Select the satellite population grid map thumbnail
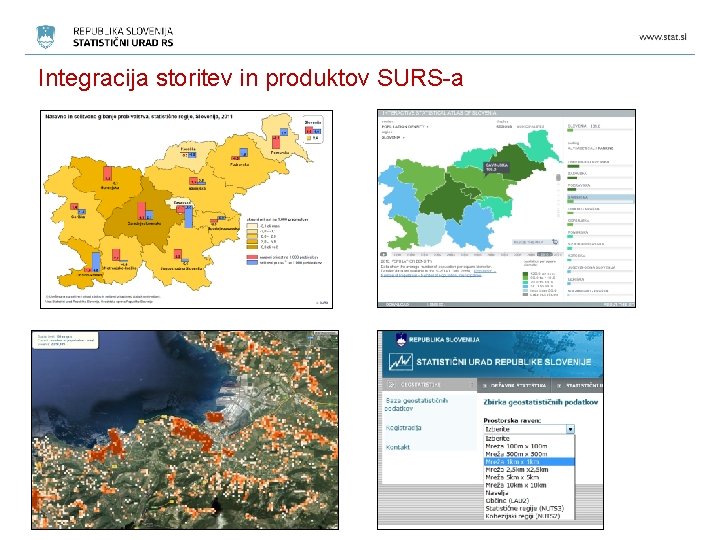720x540 pixels. pyautogui.click(x=185, y=430)
